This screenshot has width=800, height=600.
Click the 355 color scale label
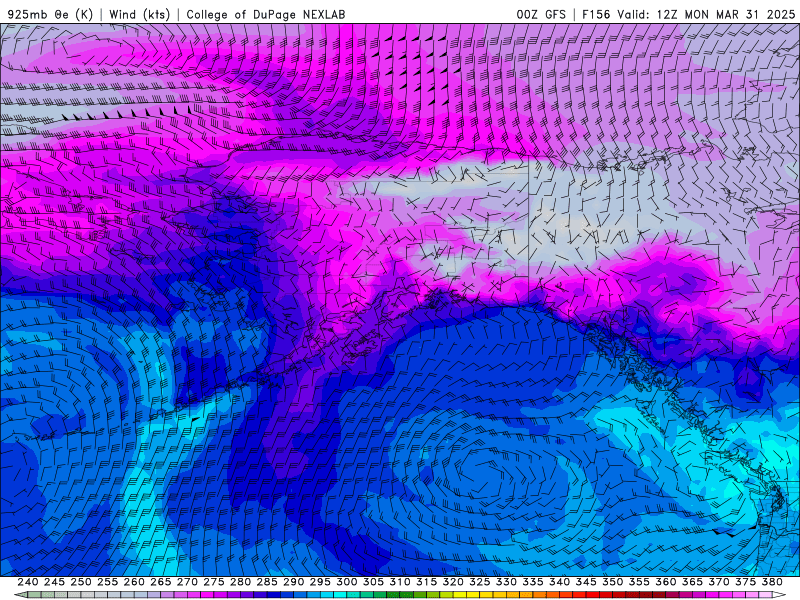pyautogui.click(x=639, y=582)
